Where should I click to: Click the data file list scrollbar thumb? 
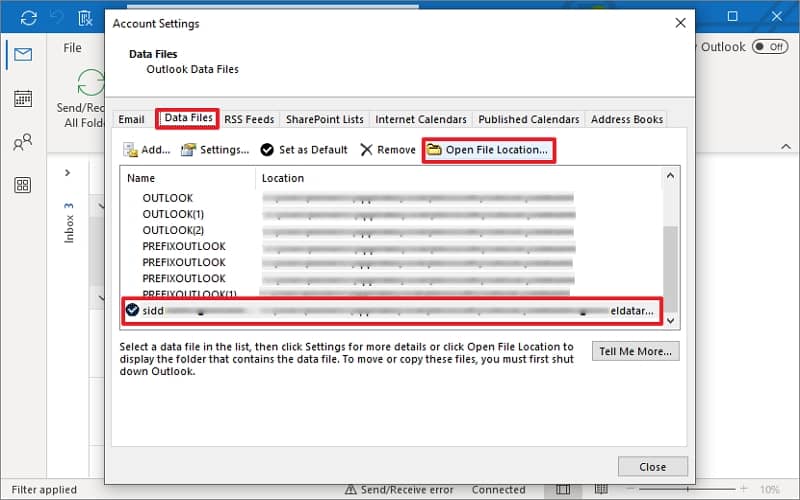click(x=670, y=268)
